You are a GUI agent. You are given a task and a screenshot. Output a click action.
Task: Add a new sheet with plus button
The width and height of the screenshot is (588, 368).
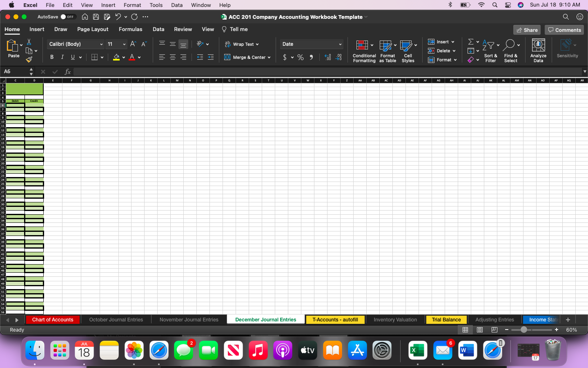tap(568, 320)
